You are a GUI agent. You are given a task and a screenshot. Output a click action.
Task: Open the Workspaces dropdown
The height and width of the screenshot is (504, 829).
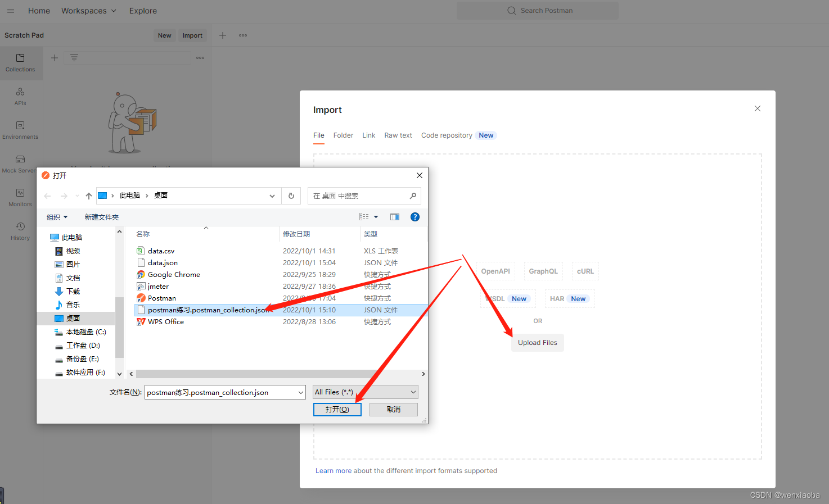89,11
